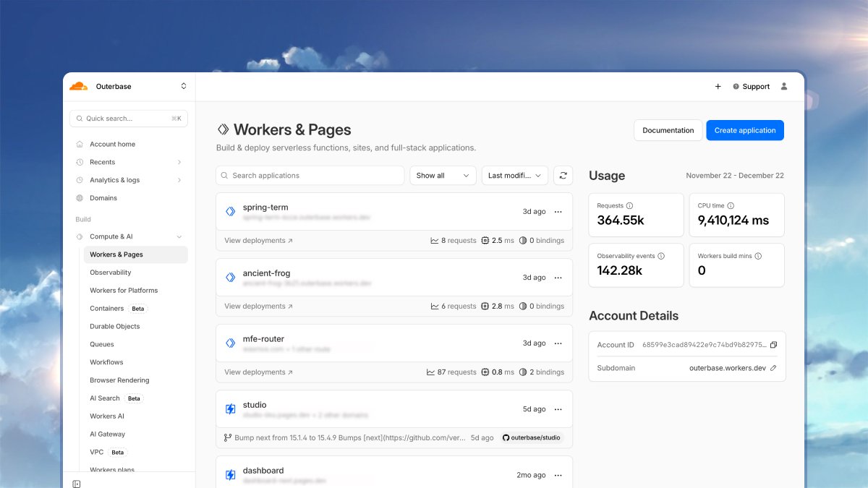Focus the Search applications field

click(x=310, y=176)
